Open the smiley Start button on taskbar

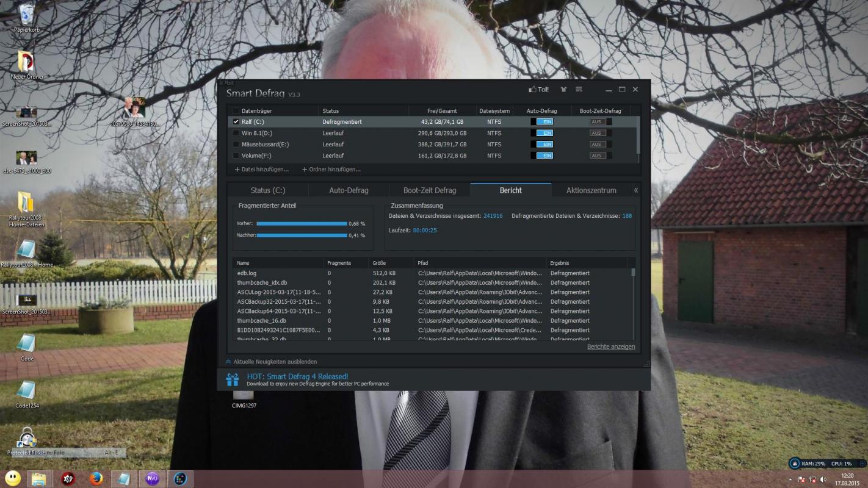point(13,479)
